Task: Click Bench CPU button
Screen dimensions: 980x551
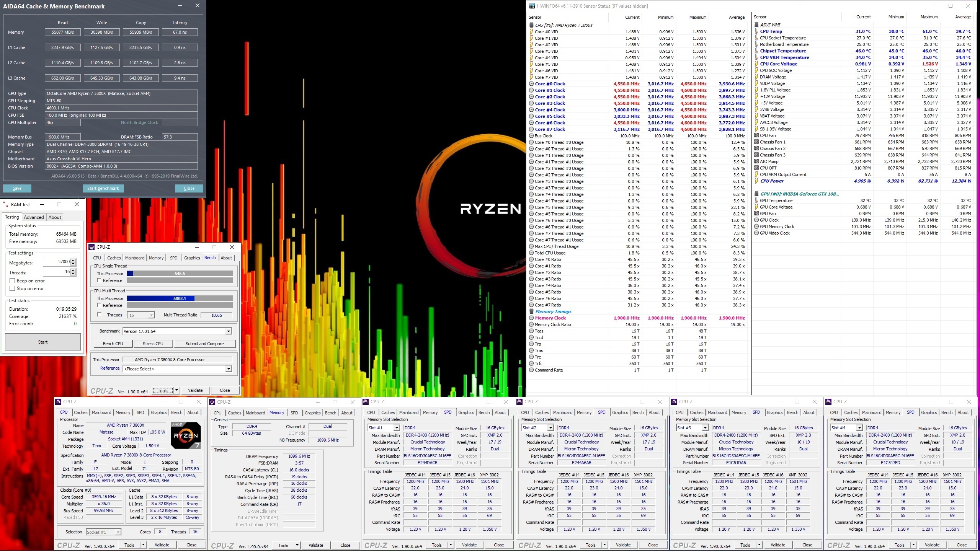Action: tap(113, 344)
